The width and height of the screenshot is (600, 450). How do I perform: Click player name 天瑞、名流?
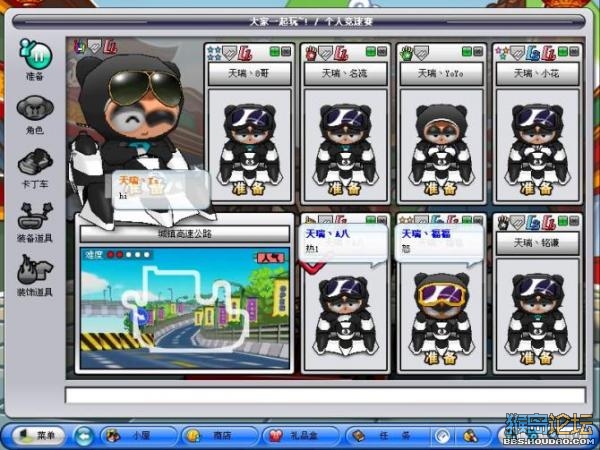point(345,73)
